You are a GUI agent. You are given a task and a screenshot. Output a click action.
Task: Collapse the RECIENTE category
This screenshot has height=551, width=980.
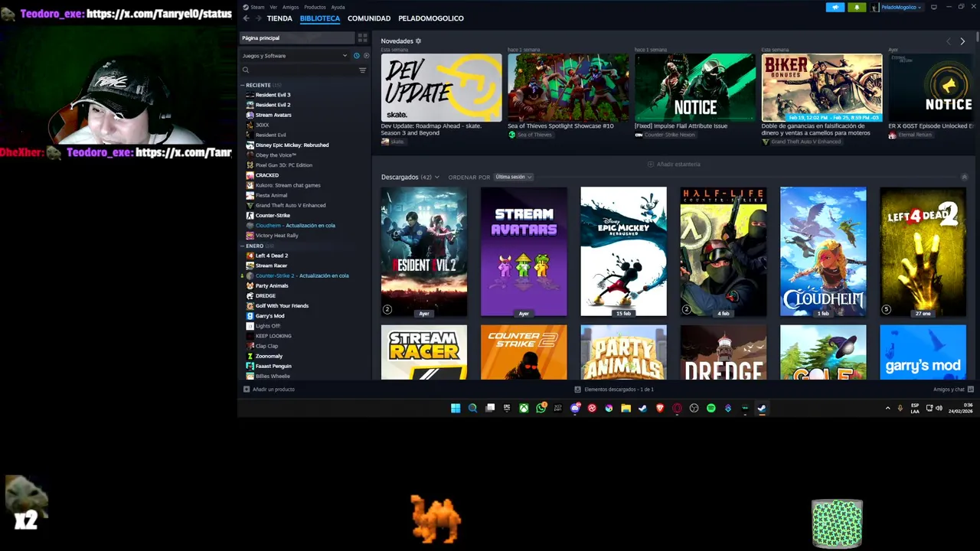coord(242,85)
